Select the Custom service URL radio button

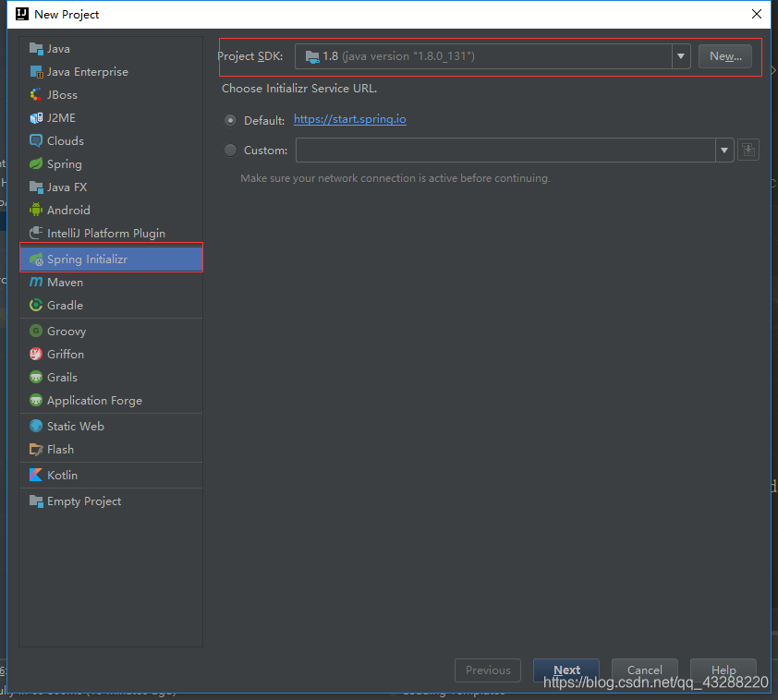230,150
